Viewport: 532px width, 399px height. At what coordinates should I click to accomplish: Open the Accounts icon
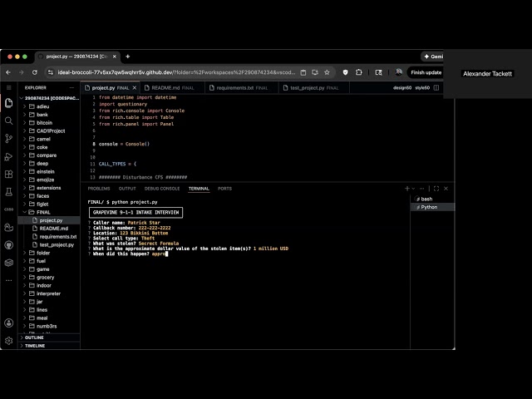(9, 323)
